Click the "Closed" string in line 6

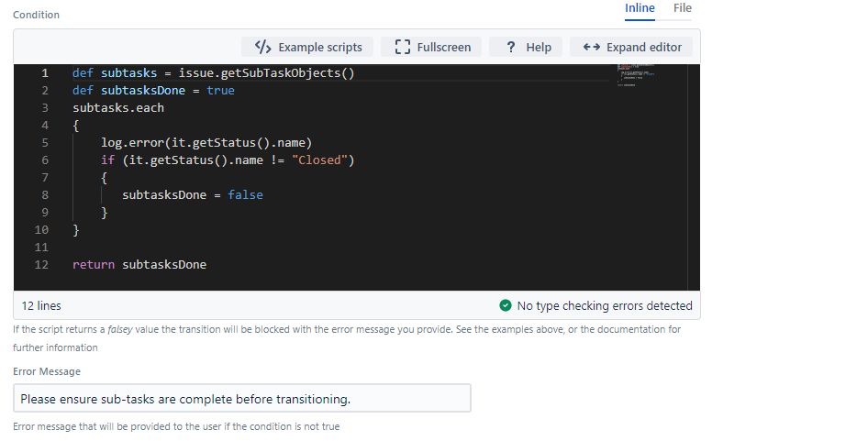click(319, 160)
